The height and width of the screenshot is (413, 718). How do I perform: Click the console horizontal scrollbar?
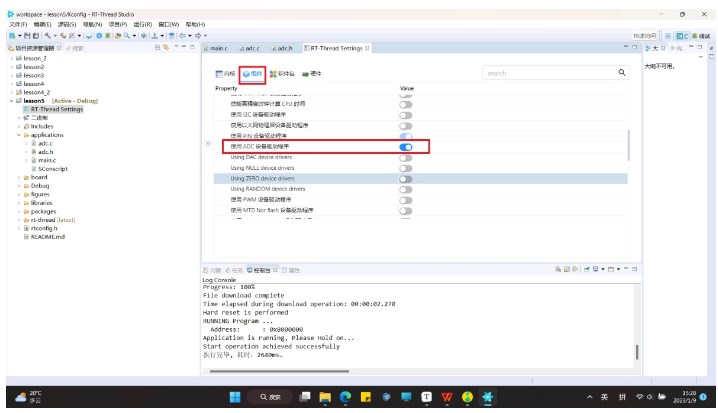(x=279, y=371)
